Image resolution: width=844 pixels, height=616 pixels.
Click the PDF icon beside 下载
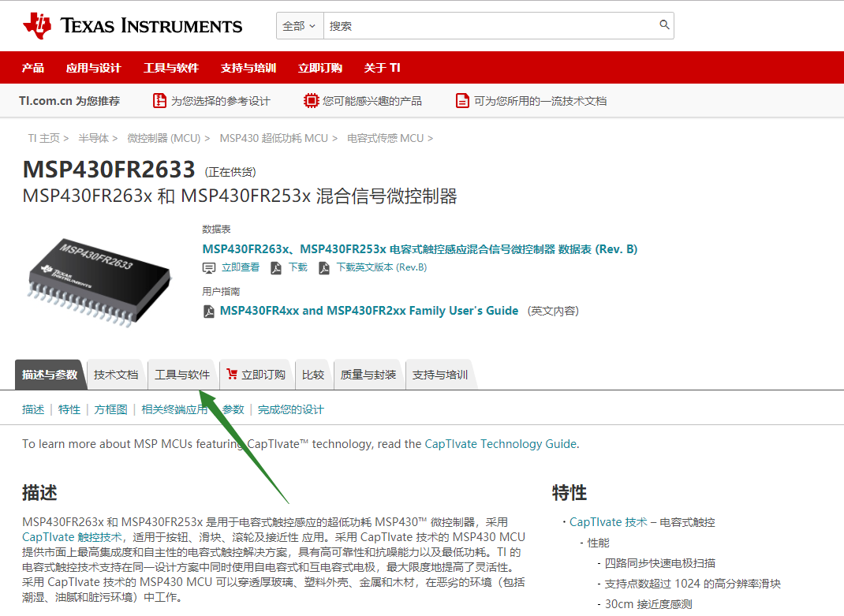point(276,267)
